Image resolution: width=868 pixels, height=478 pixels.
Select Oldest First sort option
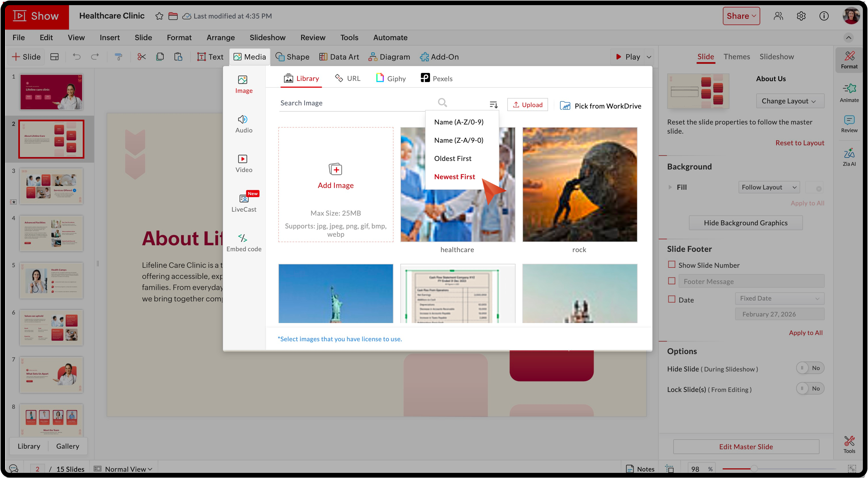pos(453,158)
